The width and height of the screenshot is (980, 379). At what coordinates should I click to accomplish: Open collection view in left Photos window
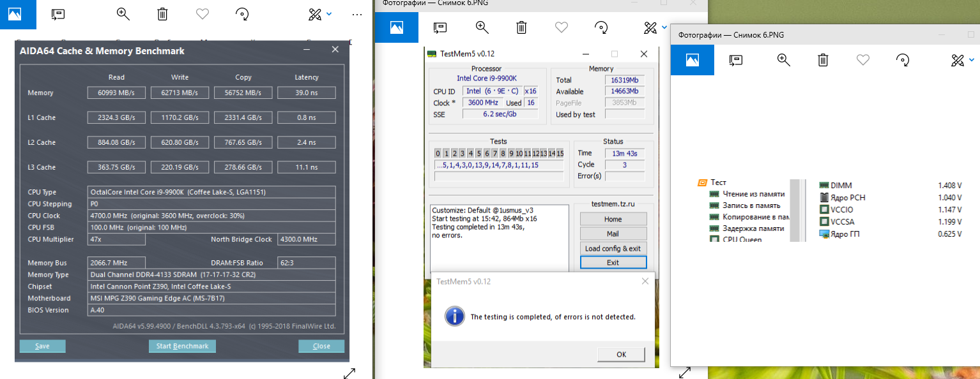click(x=15, y=14)
